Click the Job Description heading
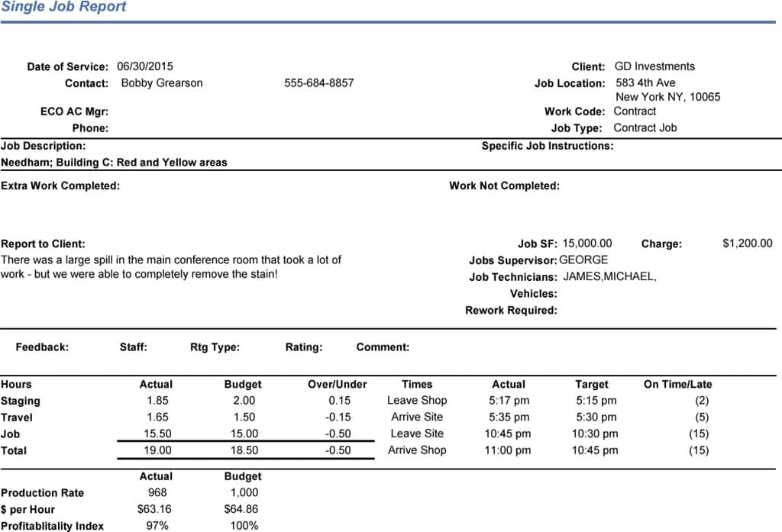 43,146
